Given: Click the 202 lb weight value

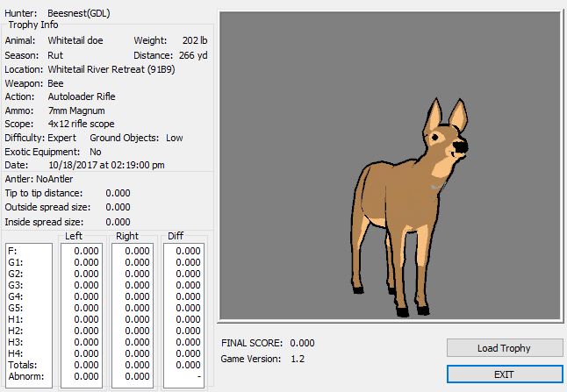Looking at the screenshot, I should tap(197, 41).
